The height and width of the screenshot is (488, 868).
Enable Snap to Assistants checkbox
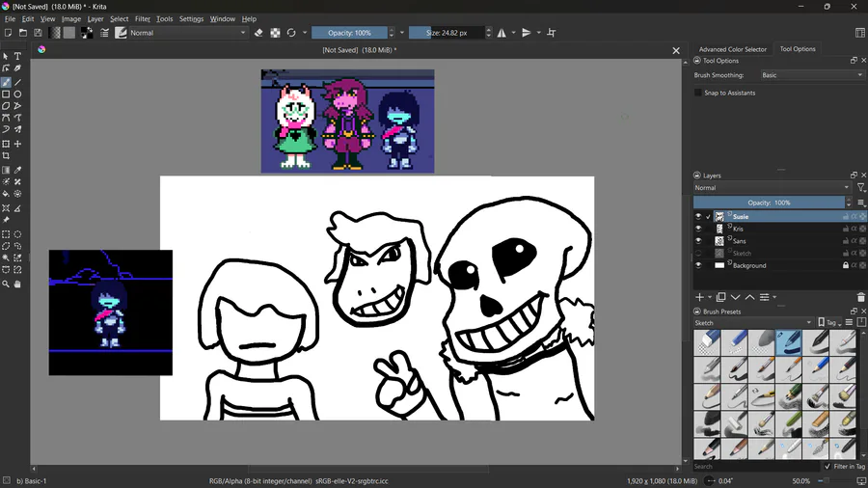coord(698,93)
